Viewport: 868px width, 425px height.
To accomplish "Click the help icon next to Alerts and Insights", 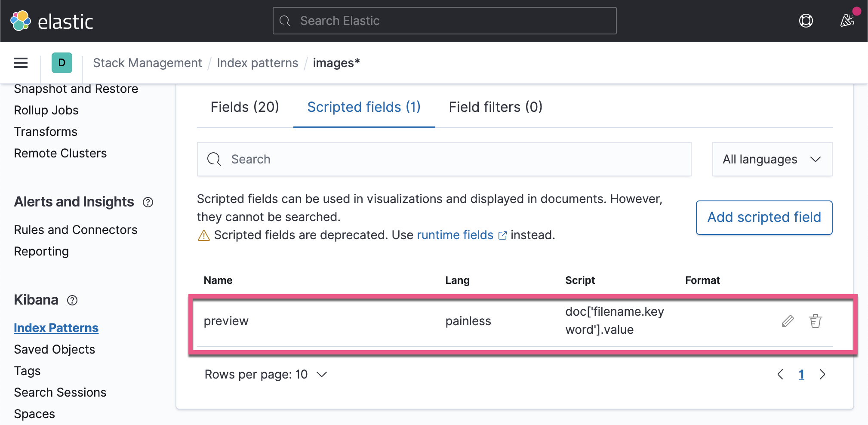I will click(x=148, y=202).
